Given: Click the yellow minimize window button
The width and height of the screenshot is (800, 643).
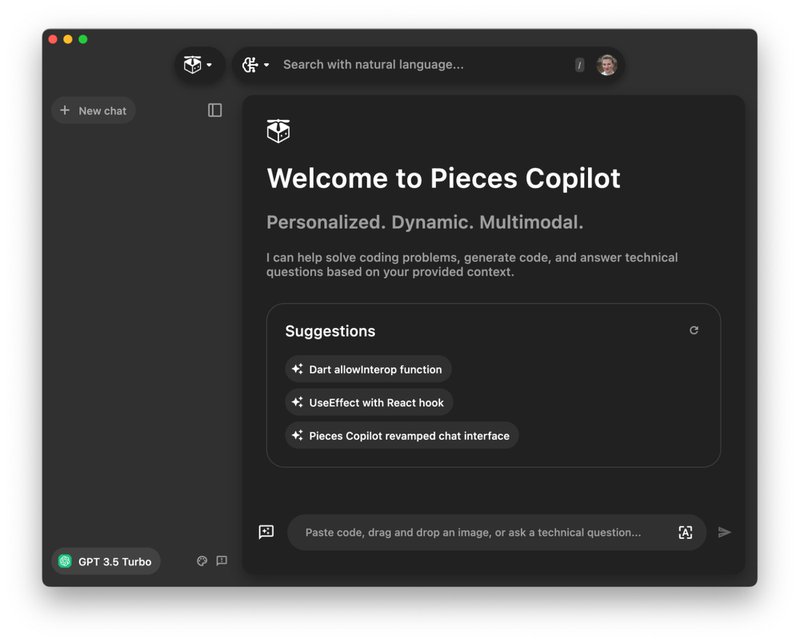Looking at the screenshot, I should click(68, 39).
